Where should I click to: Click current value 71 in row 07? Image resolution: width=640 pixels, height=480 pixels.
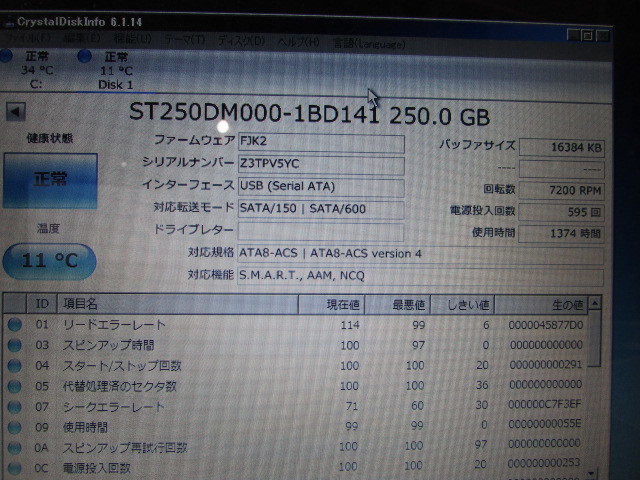(351, 406)
